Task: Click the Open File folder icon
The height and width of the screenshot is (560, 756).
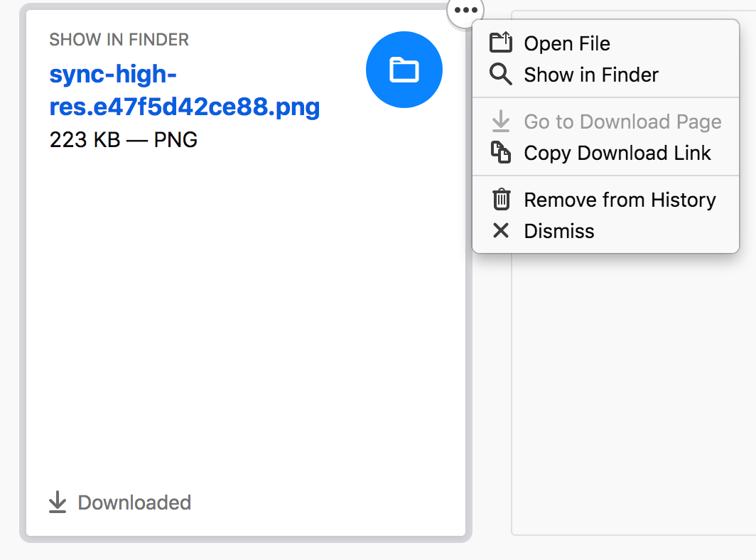Action: coord(501,43)
